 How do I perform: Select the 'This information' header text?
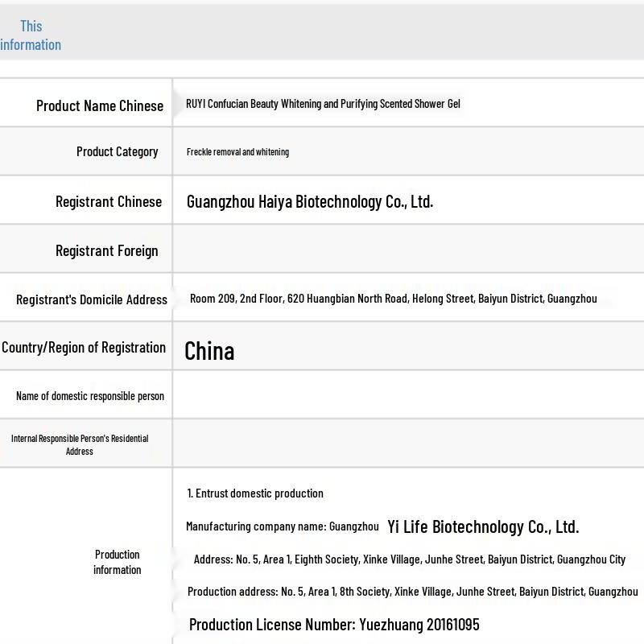(x=31, y=35)
